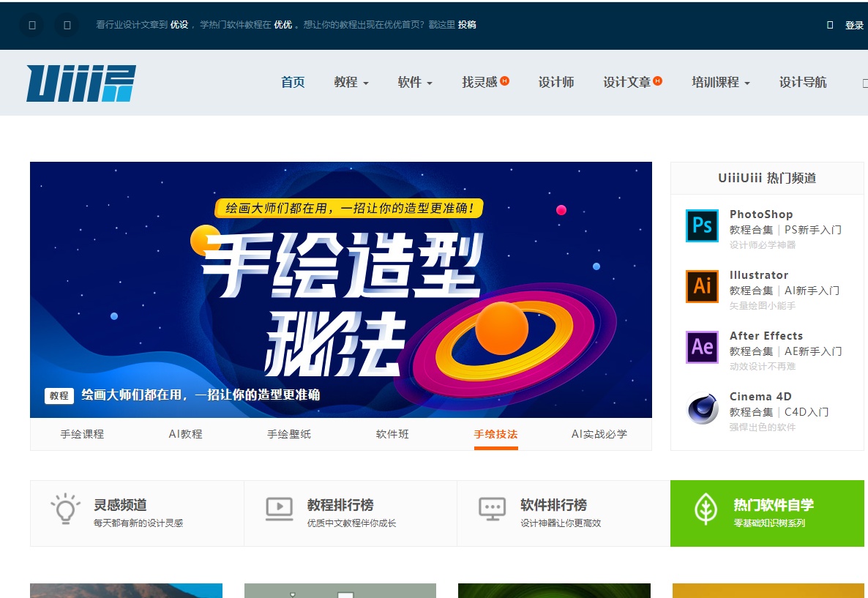Click the lightbulb icon for 灵感频道

tap(65, 508)
